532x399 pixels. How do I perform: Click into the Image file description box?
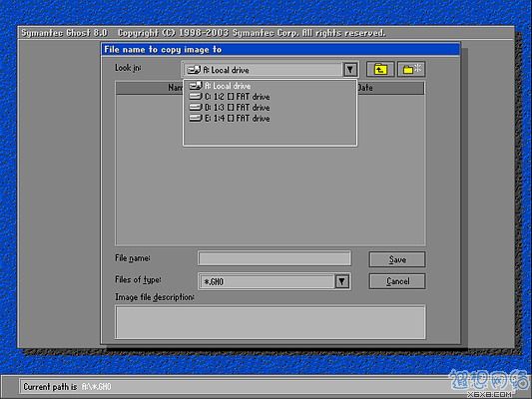[x=270, y=322]
